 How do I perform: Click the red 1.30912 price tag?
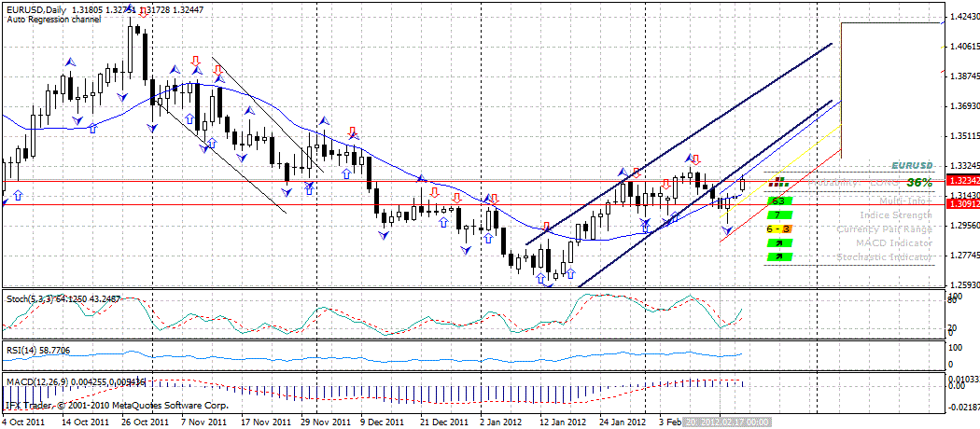pyautogui.click(x=962, y=204)
